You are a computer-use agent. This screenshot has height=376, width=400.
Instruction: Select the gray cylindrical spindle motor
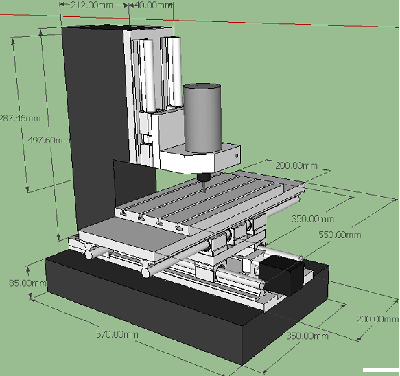point(203,118)
